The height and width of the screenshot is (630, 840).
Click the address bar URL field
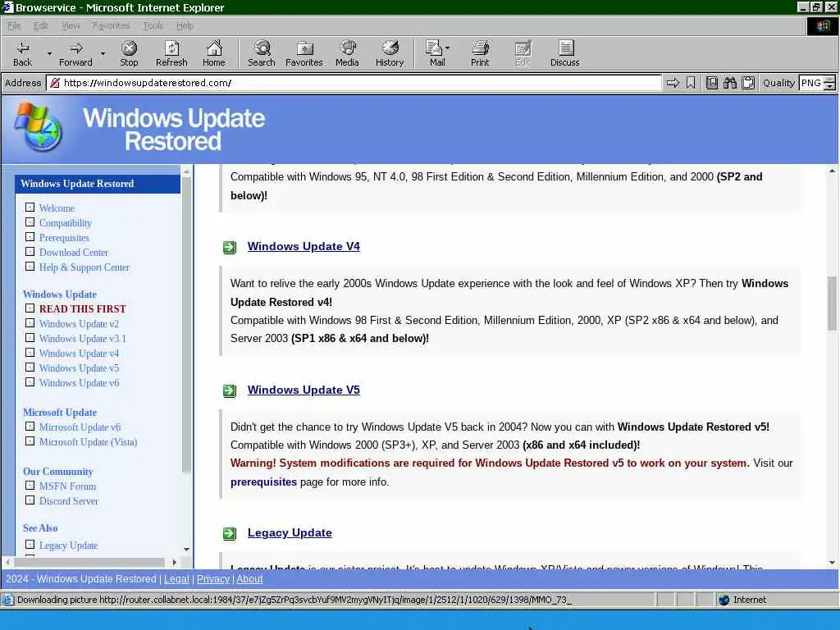point(354,83)
